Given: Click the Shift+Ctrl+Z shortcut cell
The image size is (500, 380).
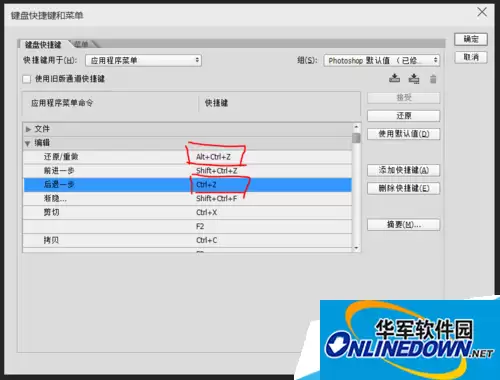Looking at the screenshot, I should point(217,171).
